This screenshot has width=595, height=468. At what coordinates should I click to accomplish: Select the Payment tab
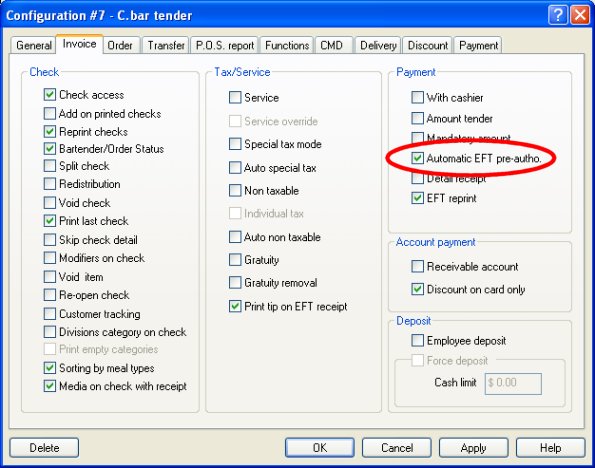click(x=478, y=46)
